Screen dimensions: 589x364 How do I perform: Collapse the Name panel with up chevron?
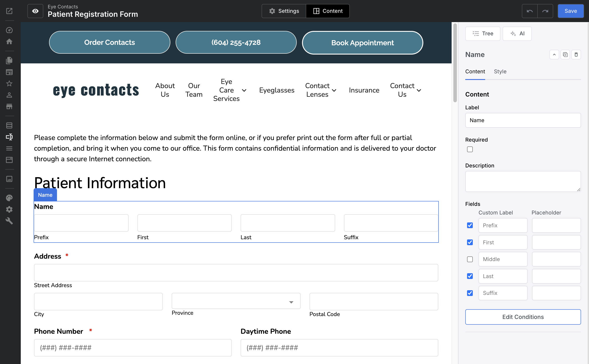(x=554, y=55)
